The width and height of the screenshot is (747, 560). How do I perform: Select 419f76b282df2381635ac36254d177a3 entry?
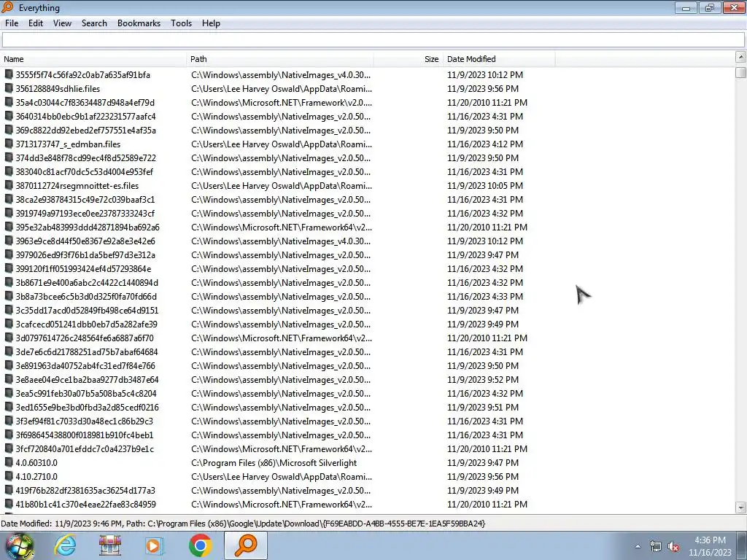pyautogui.click(x=85, y=490)
